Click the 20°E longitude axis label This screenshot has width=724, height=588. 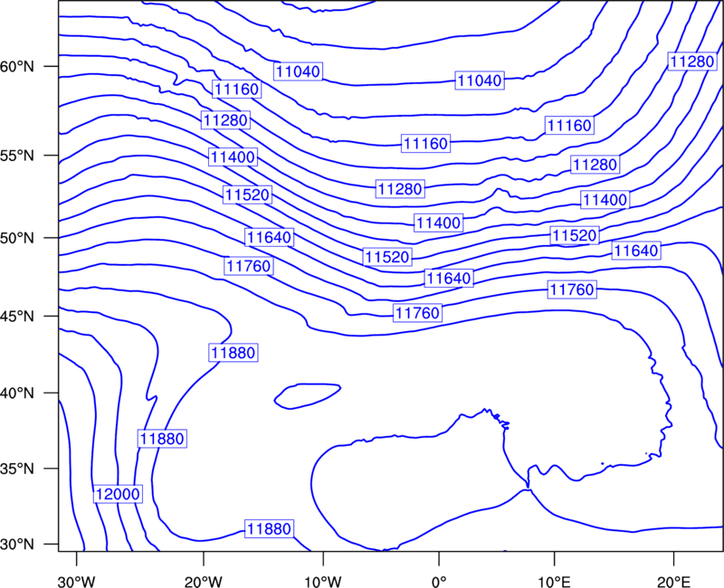point(673,582)
